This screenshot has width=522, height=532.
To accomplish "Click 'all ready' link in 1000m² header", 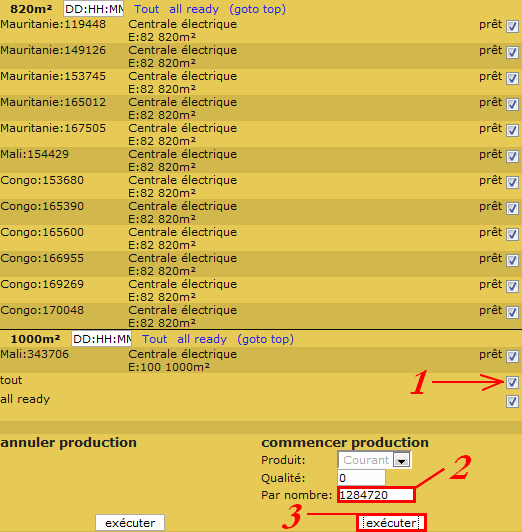I will click(x=202, y=339).
